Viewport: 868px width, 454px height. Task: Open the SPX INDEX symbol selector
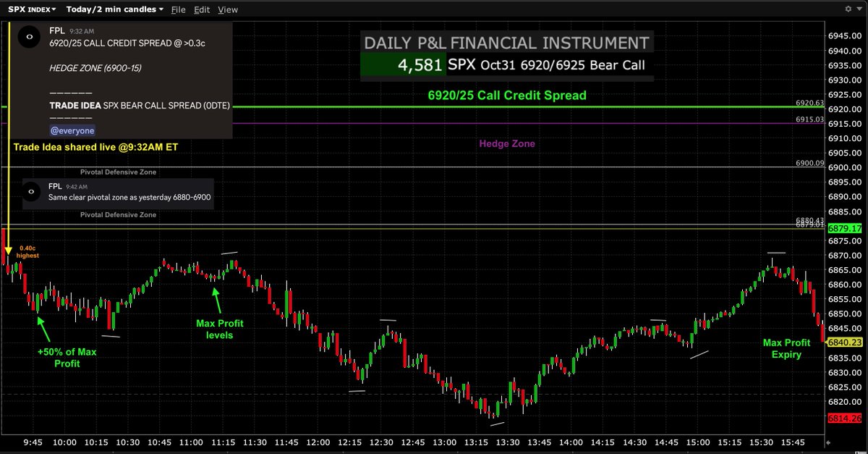27,9
